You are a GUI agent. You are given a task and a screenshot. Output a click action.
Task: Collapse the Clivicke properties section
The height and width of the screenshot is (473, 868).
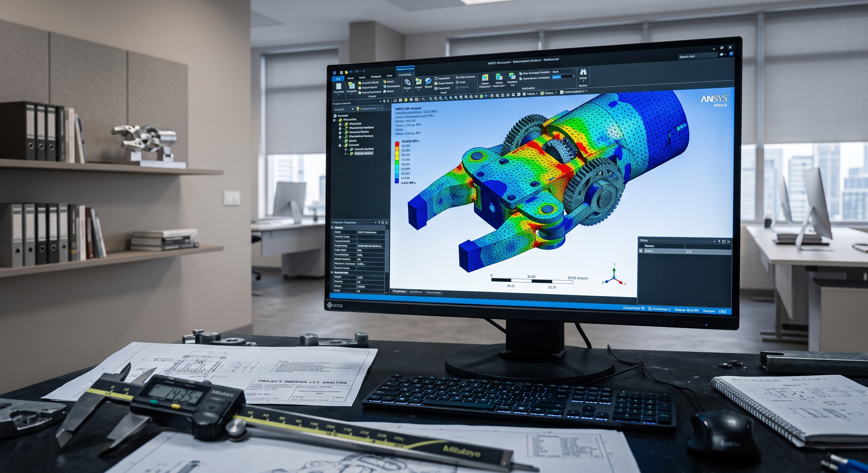point(332,228)
